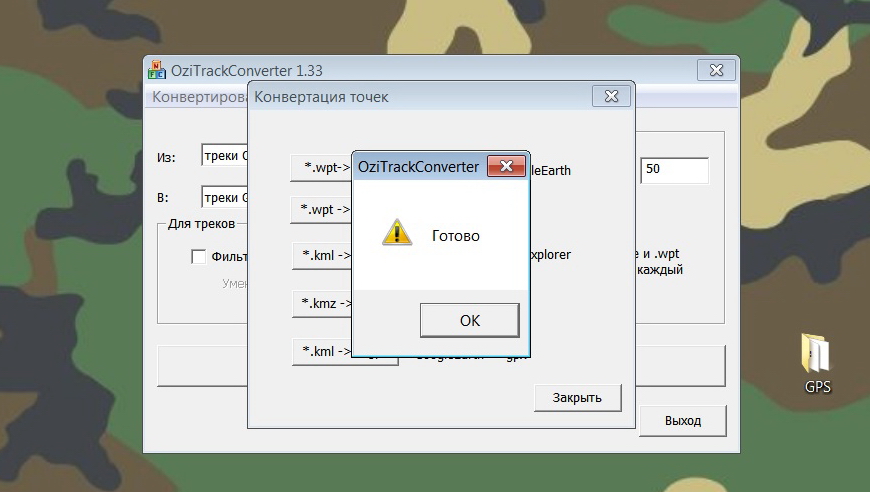Close the OziTrackConverter 1.33 main window
Screen dimensions: 870x492
pos(716,70)
